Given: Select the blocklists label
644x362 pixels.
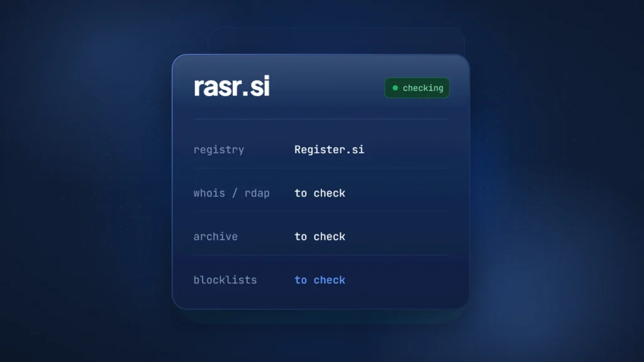Looking at the screenshot, I should tap(225, 280).
